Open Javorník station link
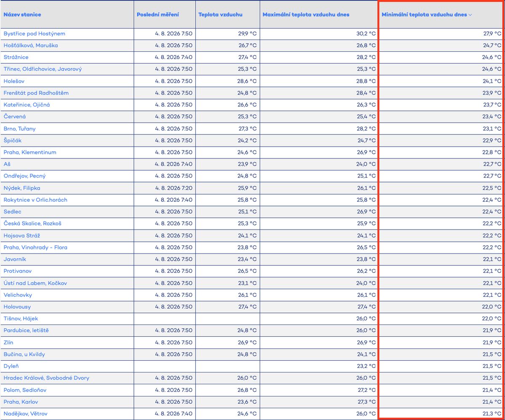The width and height of the screenshot is (505, 420). coord(15,259)
